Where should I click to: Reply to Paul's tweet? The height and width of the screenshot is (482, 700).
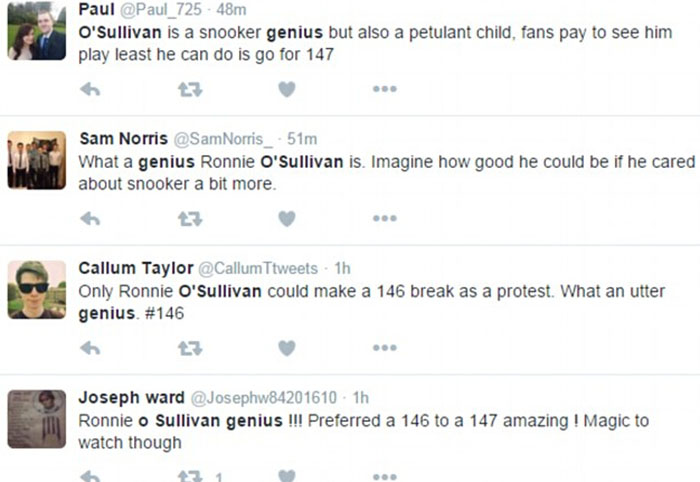point(90,89)
